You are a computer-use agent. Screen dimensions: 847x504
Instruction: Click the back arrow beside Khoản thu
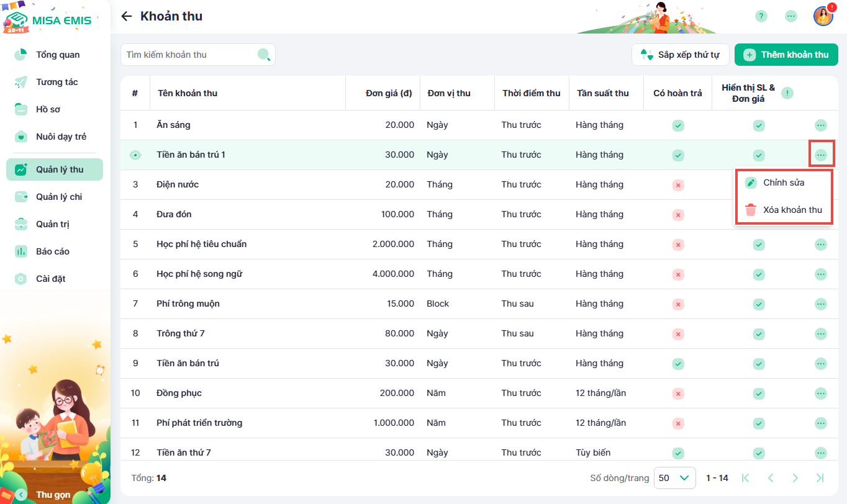[127, 16]
